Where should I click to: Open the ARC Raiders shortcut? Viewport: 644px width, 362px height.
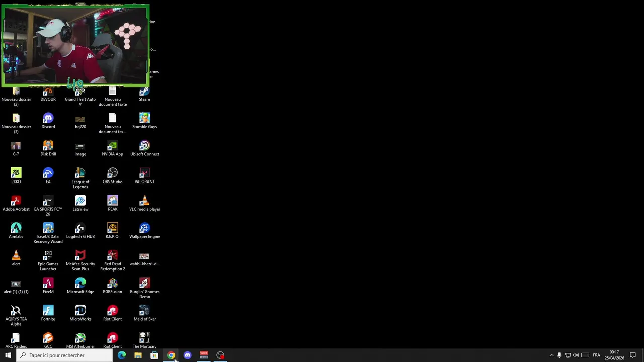click(x=16, y=340)
